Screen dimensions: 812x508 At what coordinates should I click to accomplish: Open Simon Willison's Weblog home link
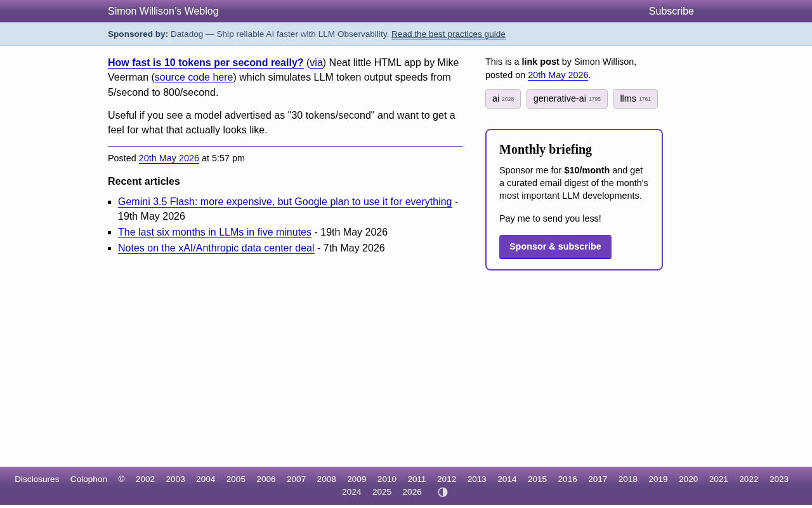click(x=163, y=11)
